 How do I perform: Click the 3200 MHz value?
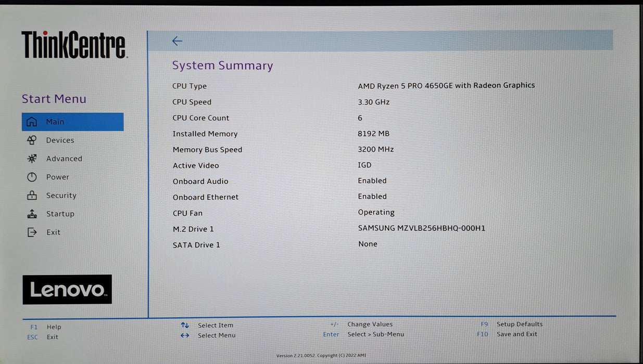375,149
